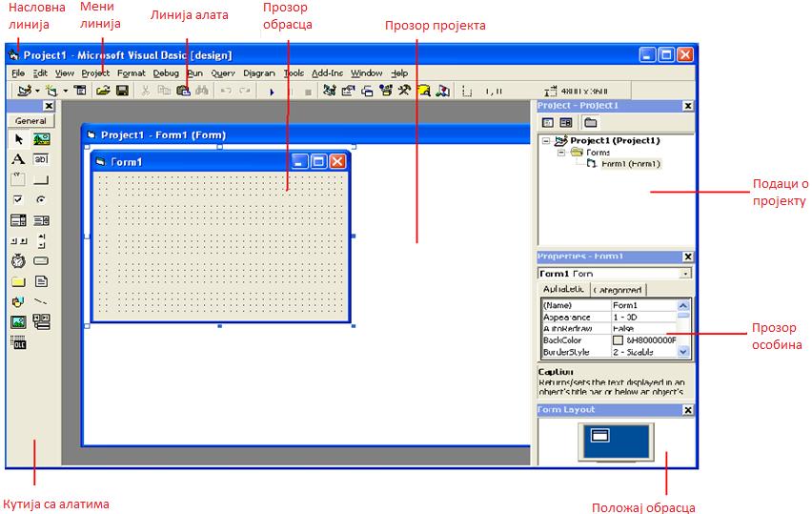The width and height of the screenshot is (812, 514).
Task: Open the Add-Ins menu
Action: click(327, 73)
